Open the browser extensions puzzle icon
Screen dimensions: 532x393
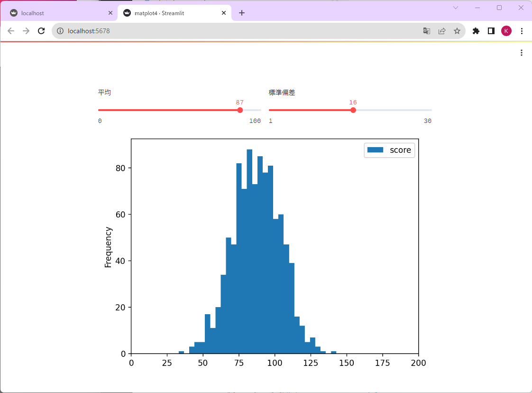pos(476,30)
